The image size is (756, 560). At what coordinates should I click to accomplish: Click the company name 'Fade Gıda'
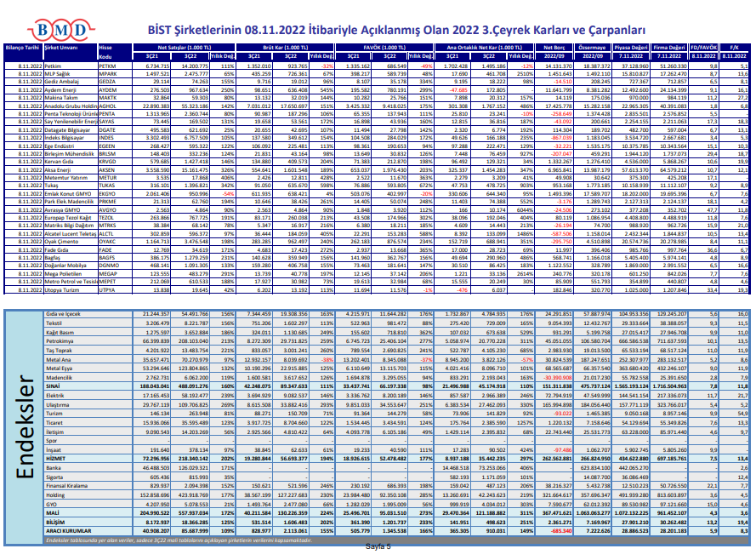(x=57, y=250)
